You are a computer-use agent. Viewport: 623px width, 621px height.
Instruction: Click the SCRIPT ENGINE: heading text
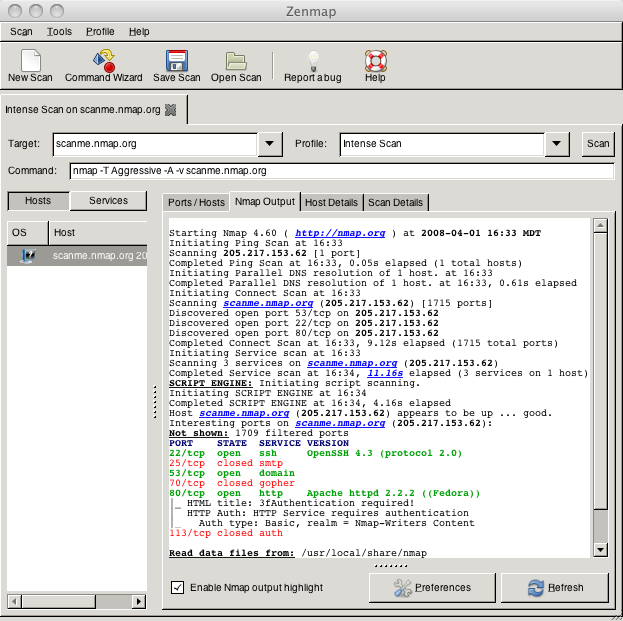coord(211,383)
